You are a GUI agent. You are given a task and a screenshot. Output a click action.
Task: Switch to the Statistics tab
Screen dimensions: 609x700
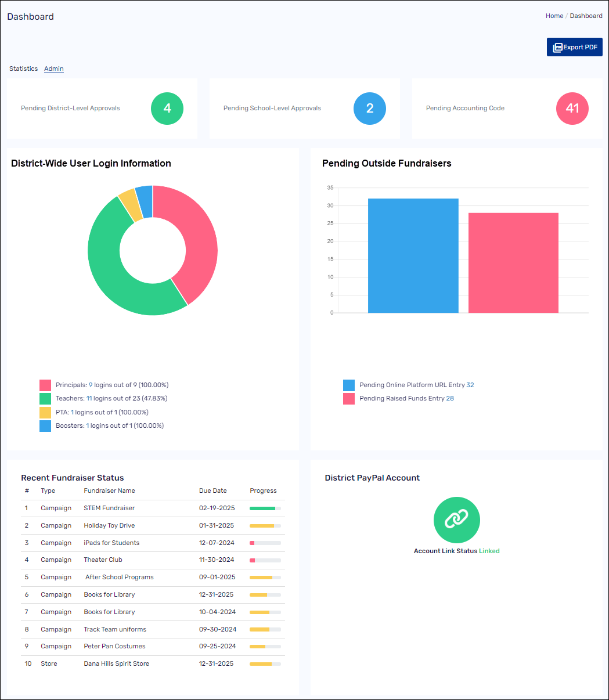coord(24,68)
